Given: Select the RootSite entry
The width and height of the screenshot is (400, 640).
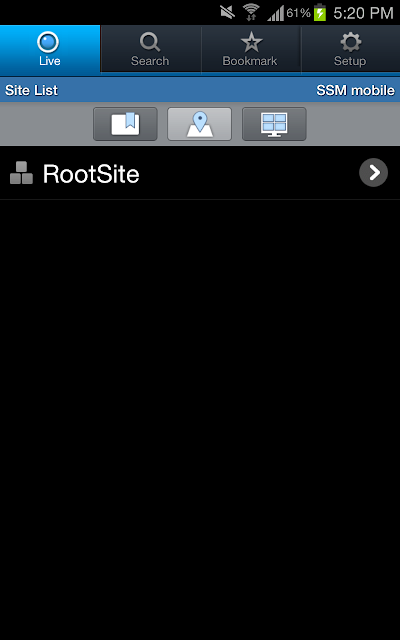Looking at the screenshot, I should click(200, 173).
